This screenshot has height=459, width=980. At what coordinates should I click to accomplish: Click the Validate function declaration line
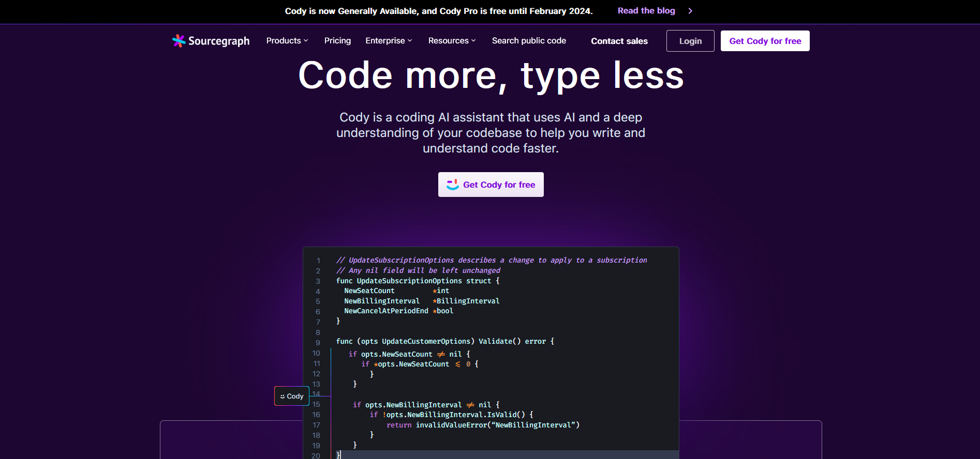pyautogui.click(x=445, y=341)
